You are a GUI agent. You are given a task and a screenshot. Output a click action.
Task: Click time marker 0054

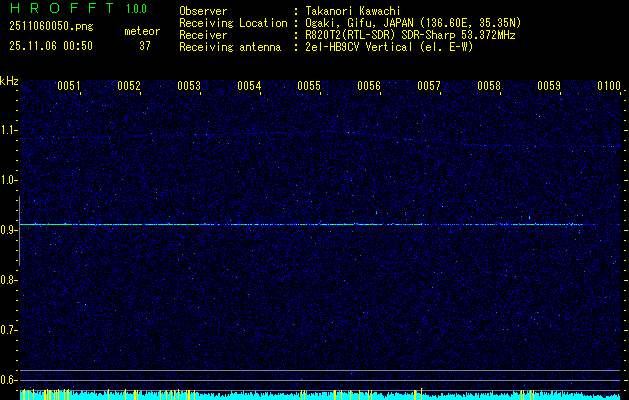tap(249, 86)
